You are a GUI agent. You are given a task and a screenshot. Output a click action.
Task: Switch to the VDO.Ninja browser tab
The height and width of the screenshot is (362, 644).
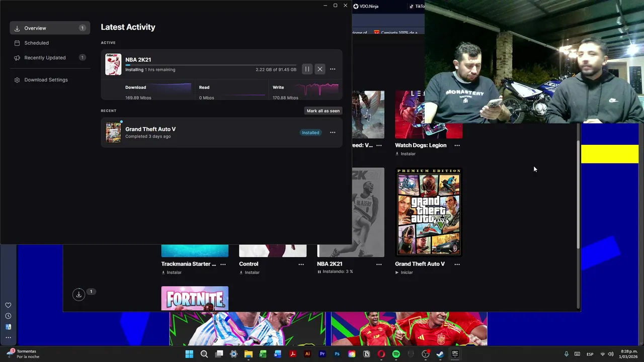click(x=366, y=6)
